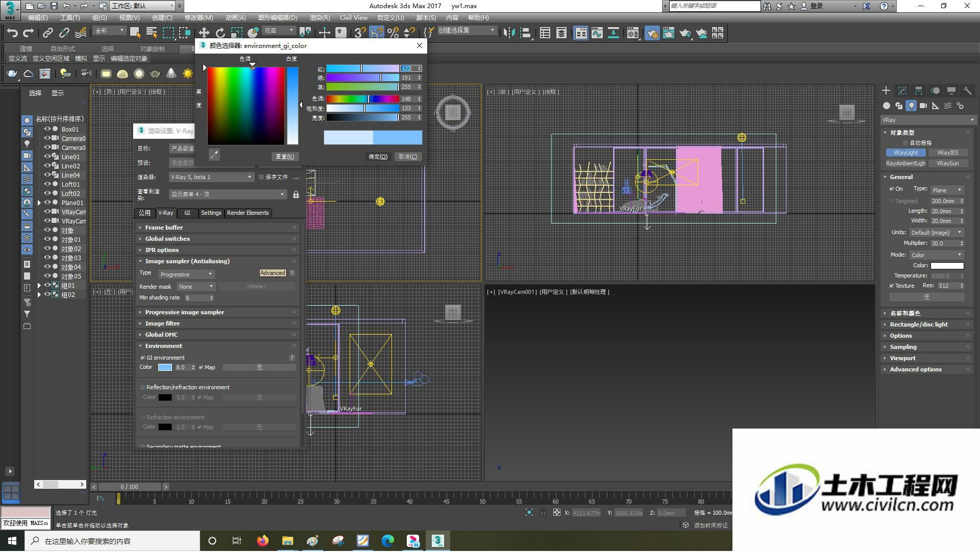Toggle visibility eye of Plane01
This screenshot has width=980, height=552.
(x=47, y=203)
